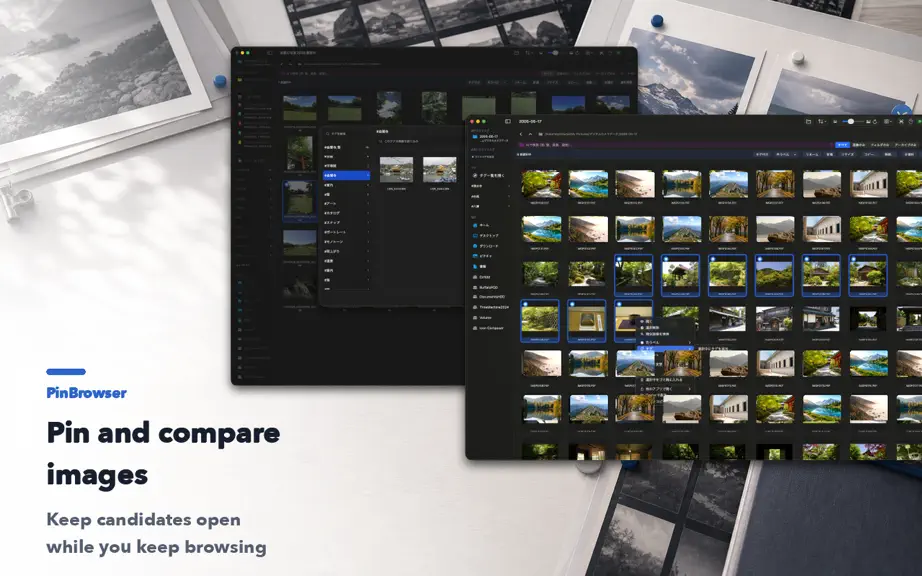922x576 pixels.
Task: Click the リサイズ button
Action: pos(847,155)
